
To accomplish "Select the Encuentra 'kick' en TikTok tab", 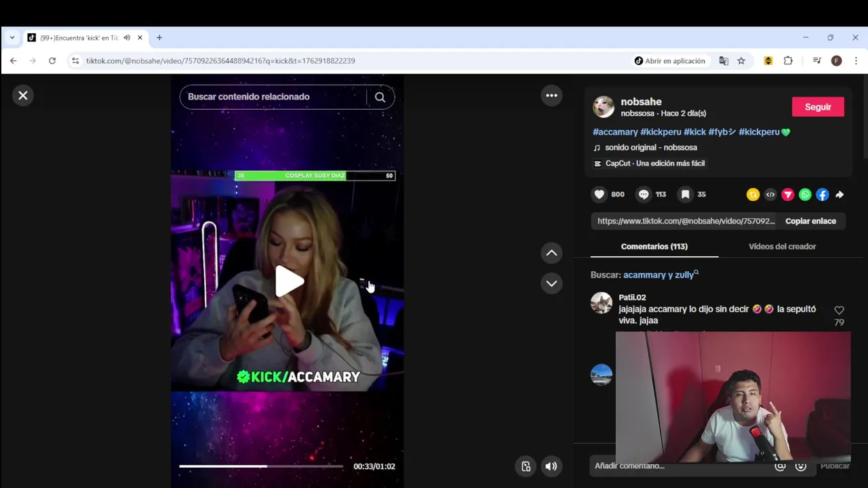I will tap(79, 38).
